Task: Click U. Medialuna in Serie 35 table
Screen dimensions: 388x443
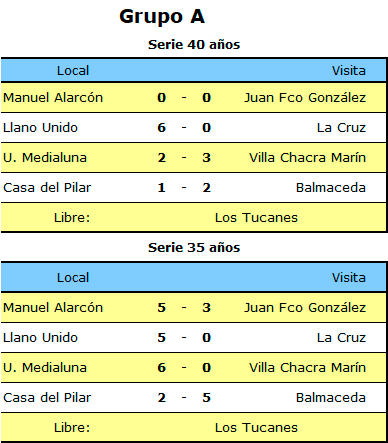Action: (45, 368)
